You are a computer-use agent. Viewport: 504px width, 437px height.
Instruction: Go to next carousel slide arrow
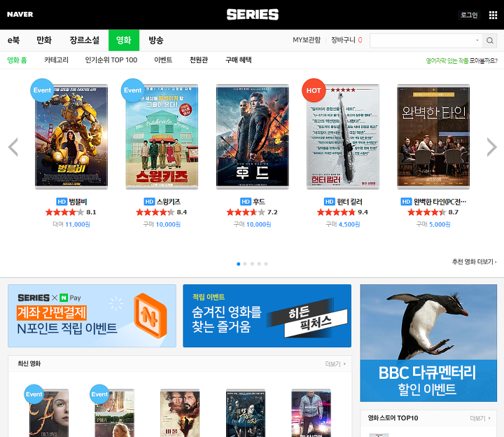tap(491, 147)
